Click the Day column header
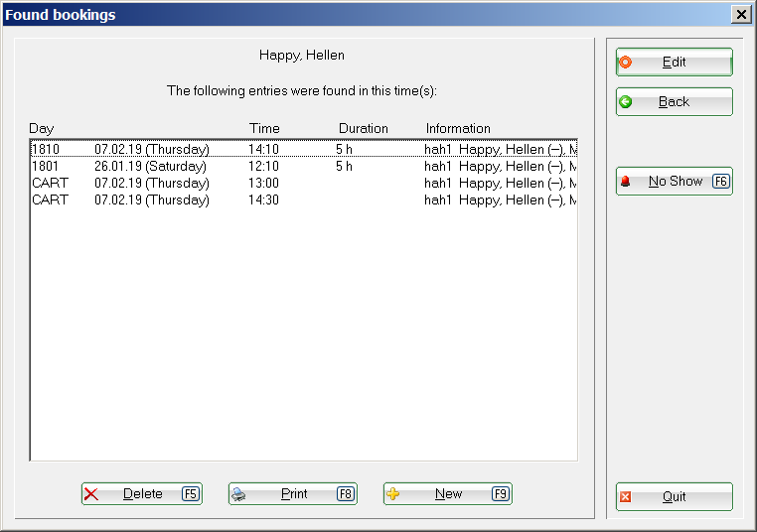 (x=42, y=128)
